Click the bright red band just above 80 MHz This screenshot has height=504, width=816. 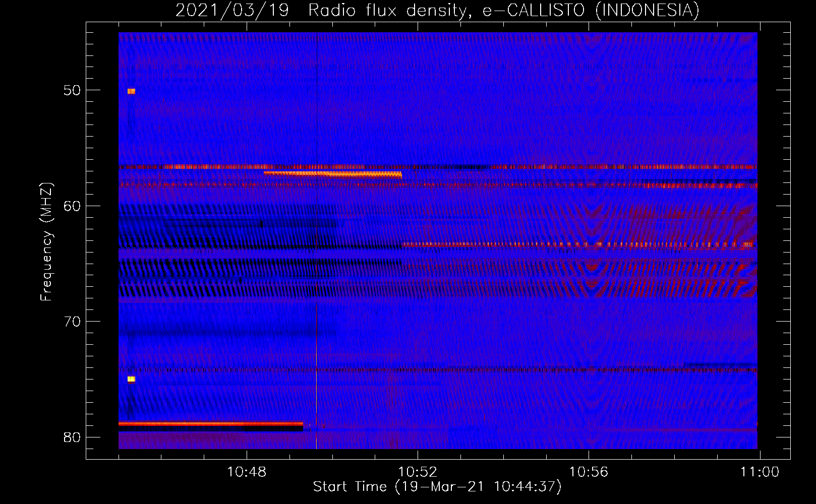(x=211, y=424)
